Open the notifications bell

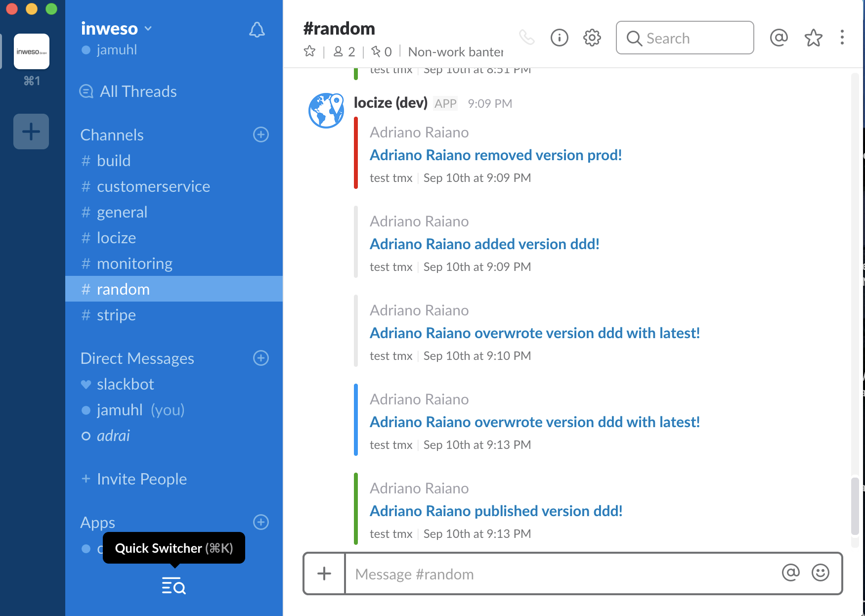click(257, 30)
